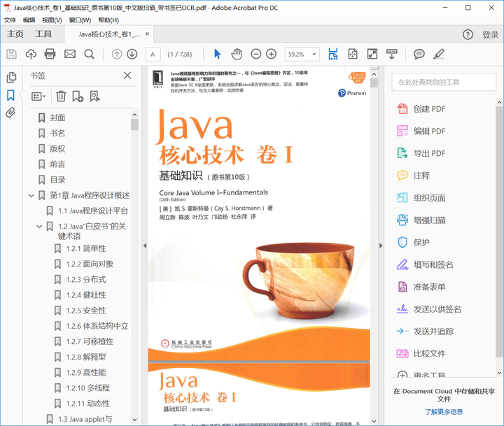
Task: Open zoom level 59.2% dropdown
Action: pyautogui.click(x=314, y=55)
